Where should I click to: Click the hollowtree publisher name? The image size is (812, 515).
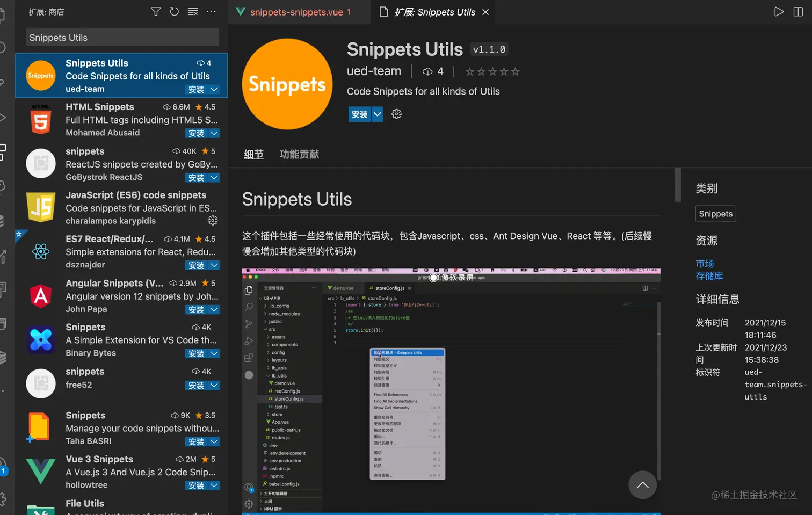click(86, 485)
